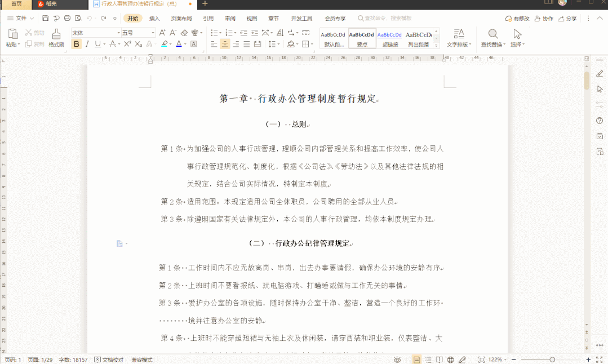608x364 pixels.
Task: Expand the numbered list dropdown
Action: pos(236,33)
